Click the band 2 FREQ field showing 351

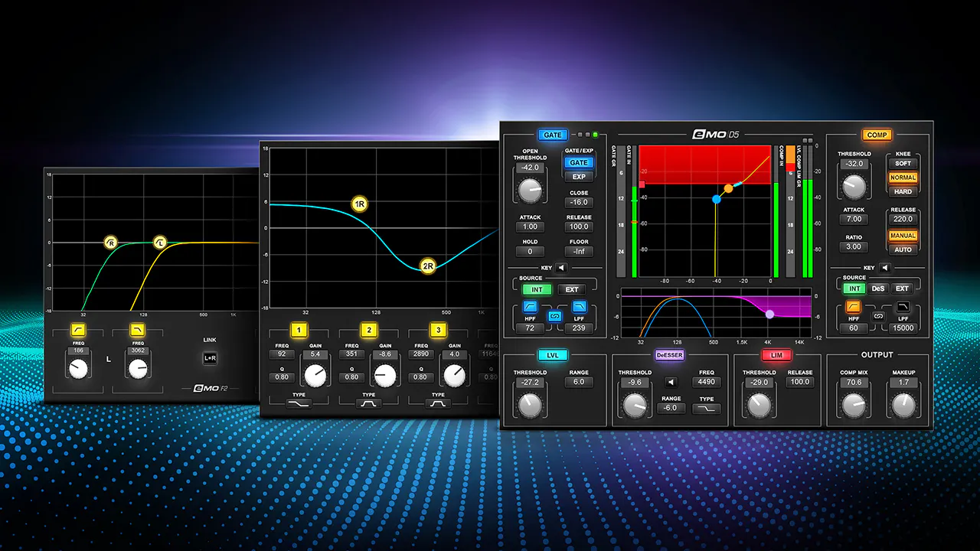351,354
